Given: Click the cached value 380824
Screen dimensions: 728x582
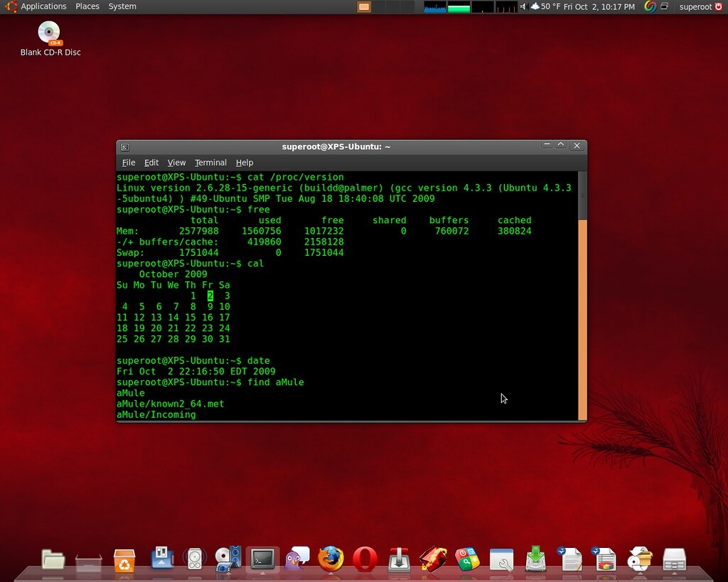Looking at the screenshot, I should [x=515, y=231].
